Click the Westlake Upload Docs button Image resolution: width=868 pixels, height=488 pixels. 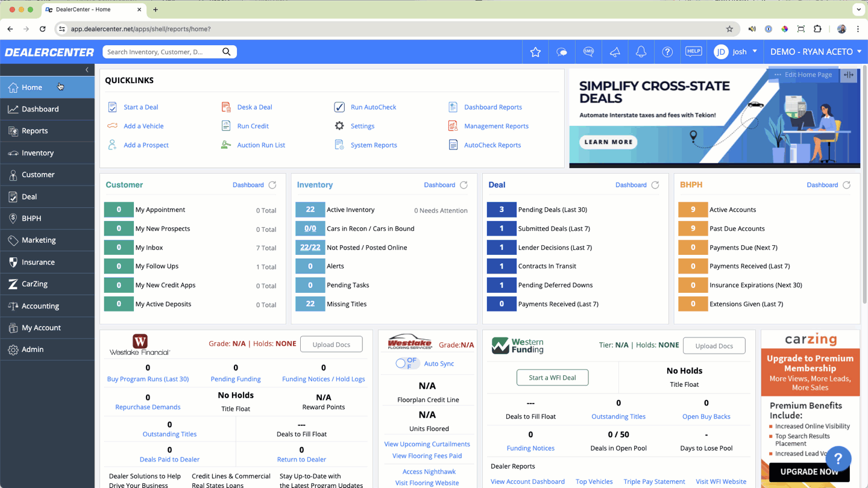pyautogui.click(x=331, y=345)
